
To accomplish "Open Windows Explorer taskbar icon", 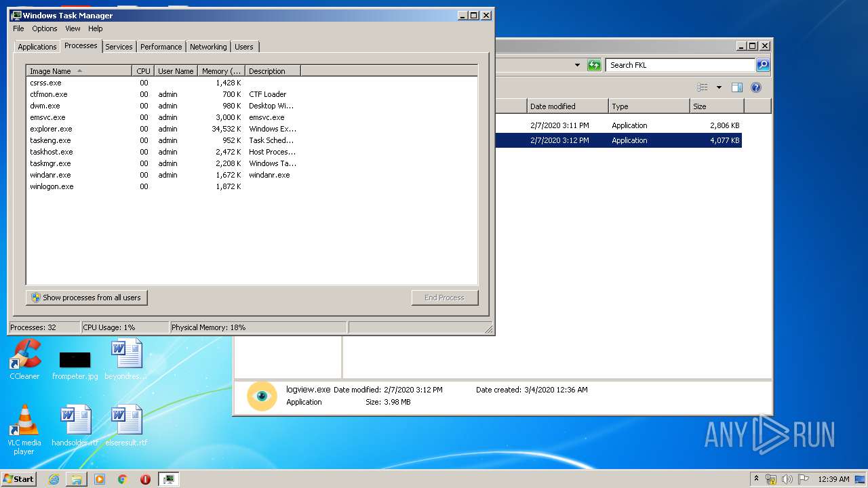I will point(77,479).
